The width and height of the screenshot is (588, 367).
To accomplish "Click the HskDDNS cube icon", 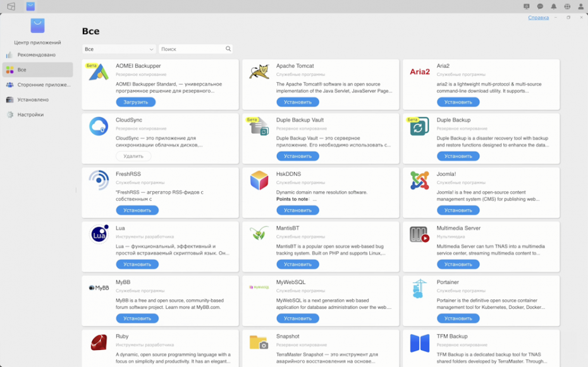I will point(259,180).
